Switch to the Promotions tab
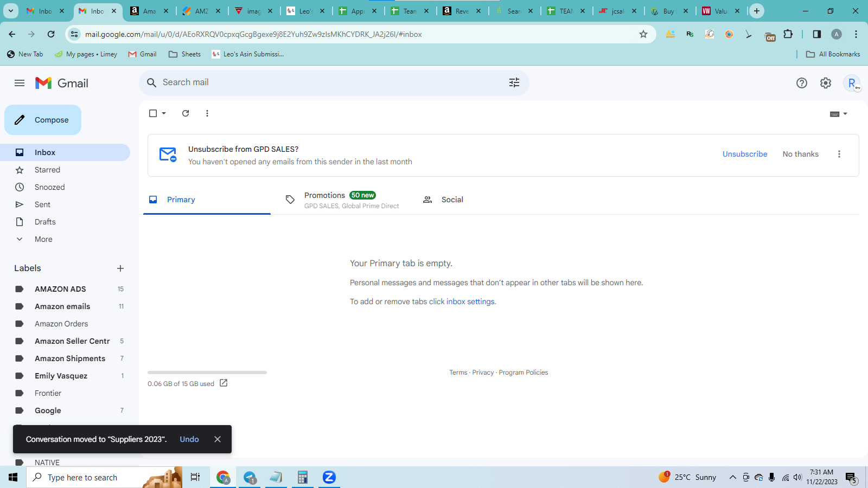This screenshot has height=488, width=868. pos(344,200)
